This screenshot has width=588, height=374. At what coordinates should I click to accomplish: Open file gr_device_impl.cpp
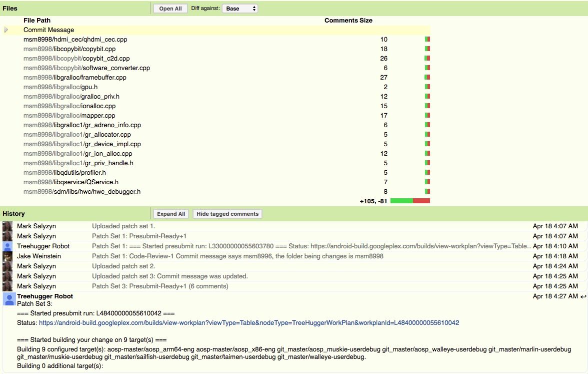(82, 144)
